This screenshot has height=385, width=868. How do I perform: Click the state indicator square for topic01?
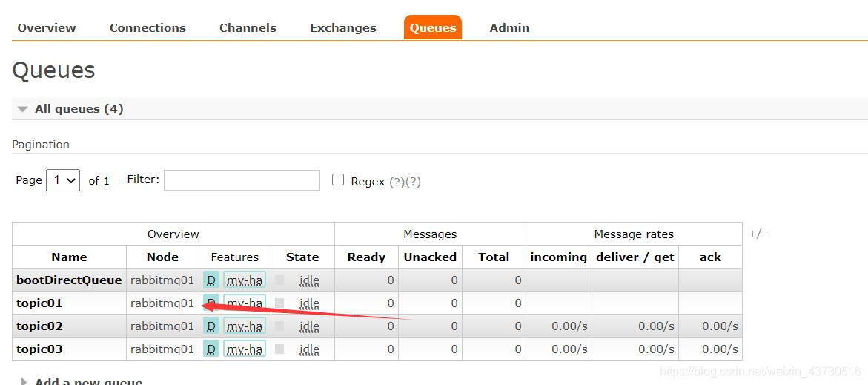pyautogui.click(x=279, y=303)
